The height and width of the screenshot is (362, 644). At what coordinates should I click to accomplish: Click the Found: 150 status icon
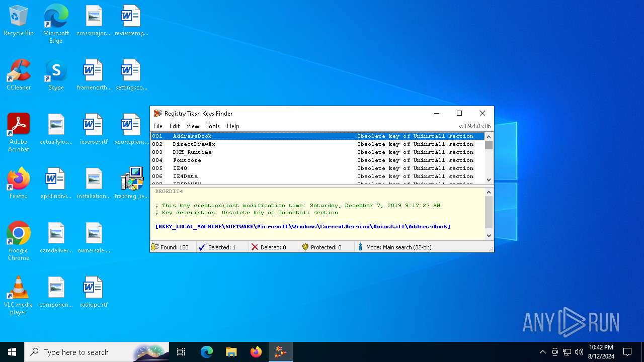point(155,247)
